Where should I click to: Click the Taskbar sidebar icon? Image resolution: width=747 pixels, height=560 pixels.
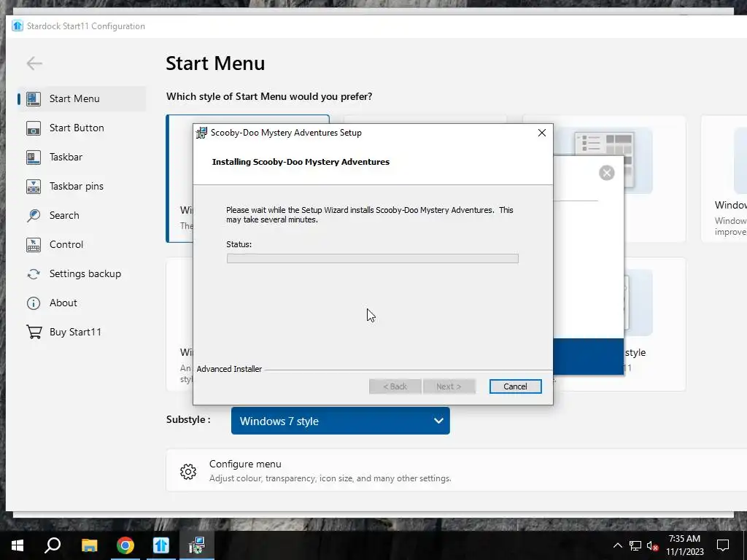pos(34,157)
